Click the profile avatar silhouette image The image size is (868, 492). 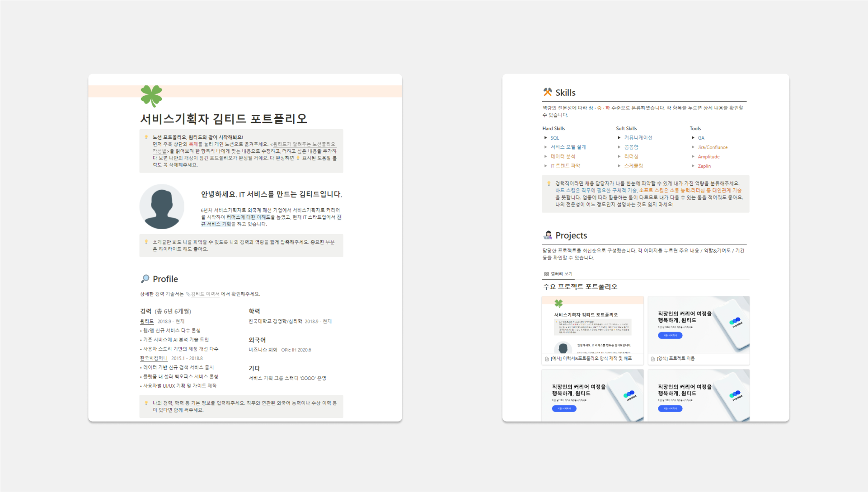pyautogui.click(x=162, y=206)
